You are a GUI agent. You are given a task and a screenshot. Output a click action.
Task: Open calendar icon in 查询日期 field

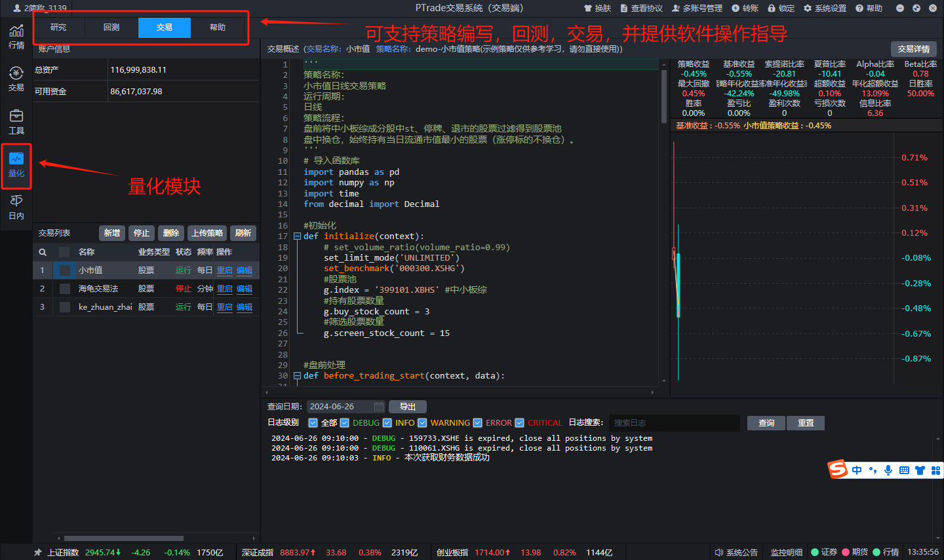[x=378, y=407]
